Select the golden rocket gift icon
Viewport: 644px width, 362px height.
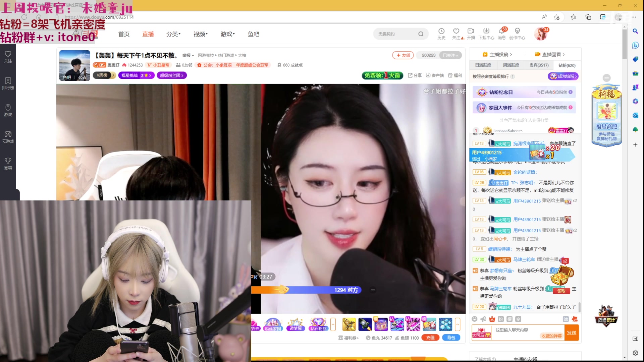tap(348, 324)
